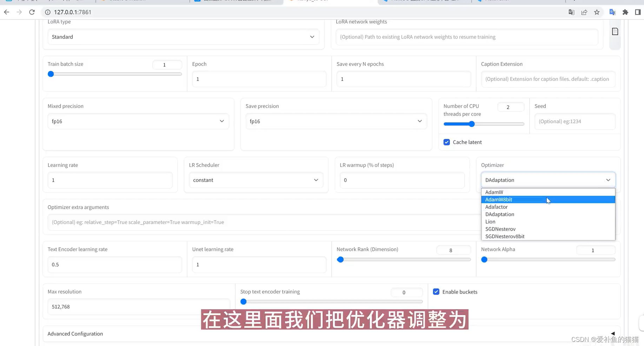Adjust the CPU threads per core slider
The image size is (644, 346).
pyautogui.click(x=484, y=124)
